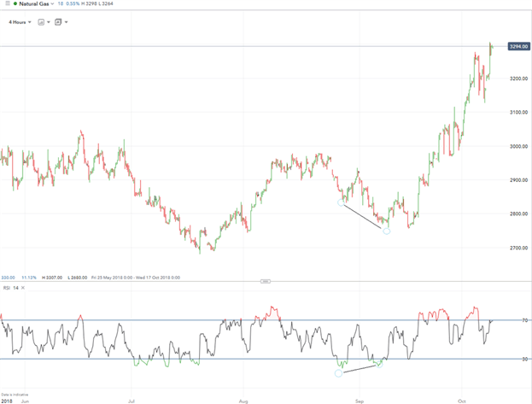The width and height of the screenshot is (532, 404).
Task: Click the 11.13% range change value
Action: (x=29, y=278)
